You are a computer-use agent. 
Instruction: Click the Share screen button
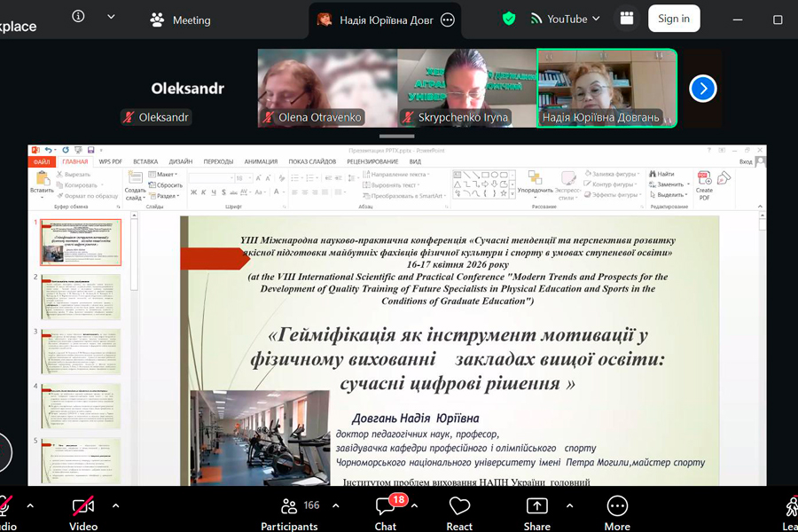click(x=537, y=513)
